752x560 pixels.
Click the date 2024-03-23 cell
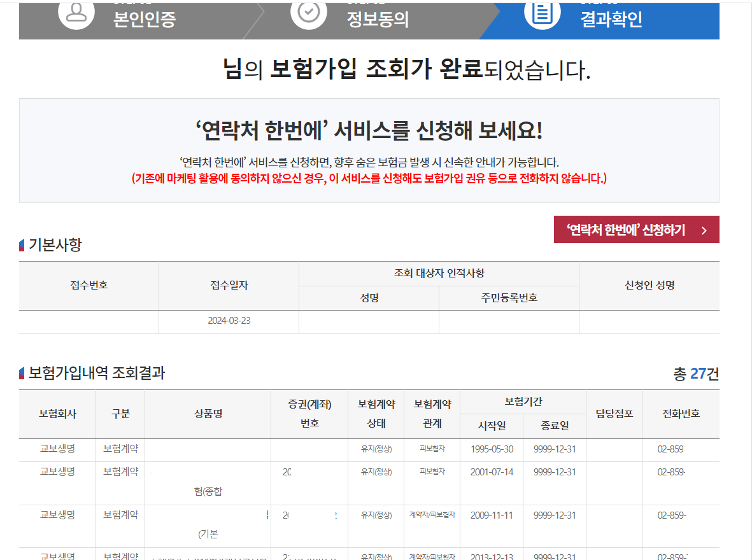[229, 321]
